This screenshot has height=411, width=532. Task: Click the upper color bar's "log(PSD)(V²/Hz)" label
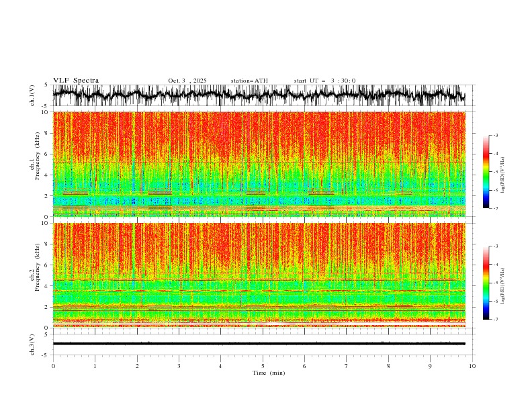point(502,175)
